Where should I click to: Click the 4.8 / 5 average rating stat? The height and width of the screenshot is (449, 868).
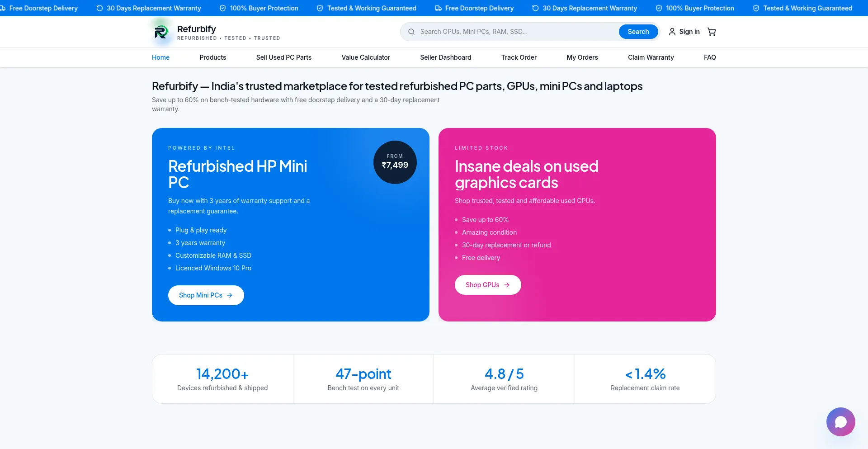click(x=504, y=379)
